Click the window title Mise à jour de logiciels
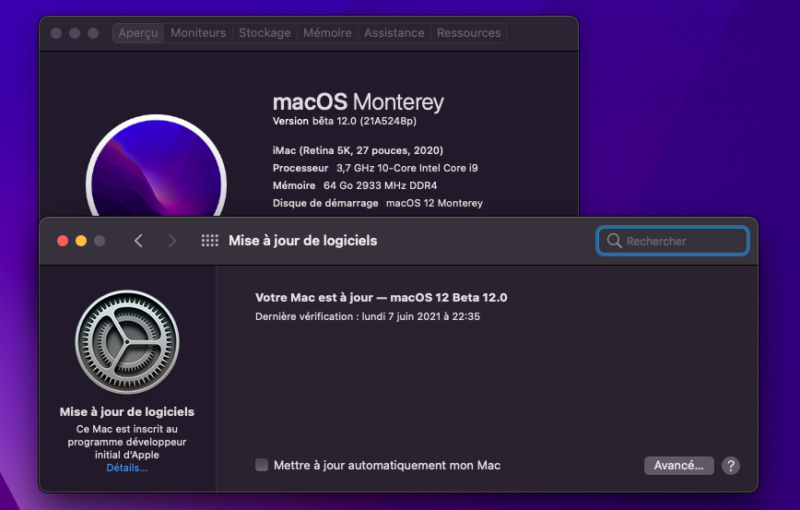This screenshot has height=510, width=800. pos(303,241)
